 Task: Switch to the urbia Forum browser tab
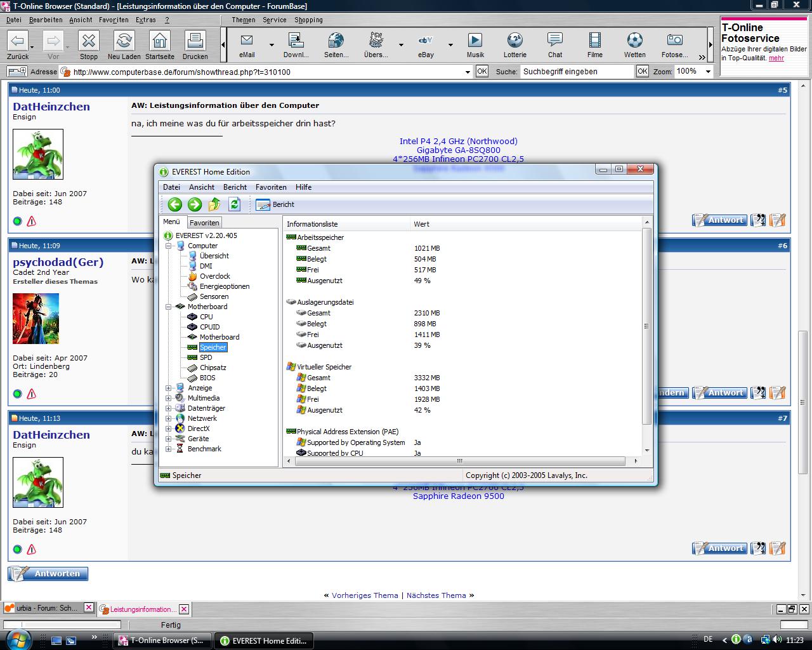coord(48,608)
